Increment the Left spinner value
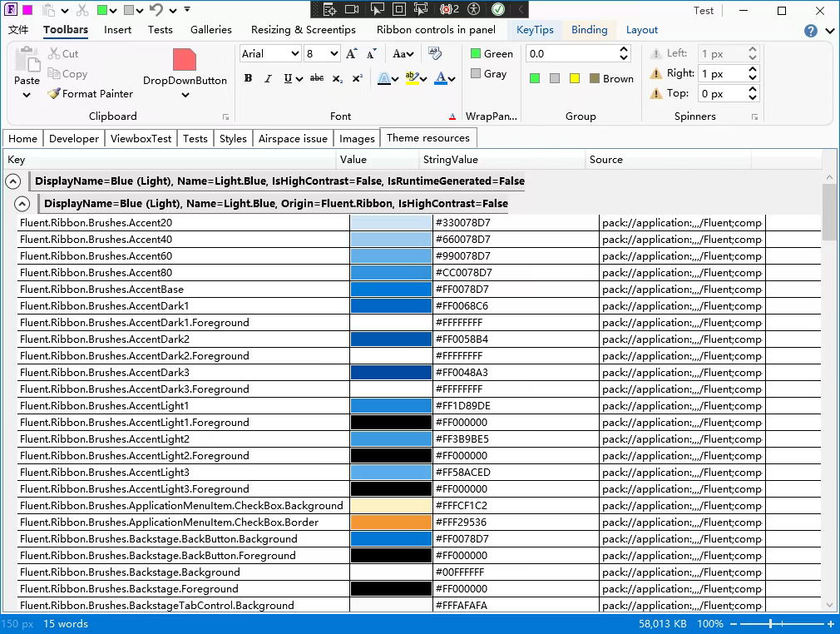The image size is (840, 634). [x=753, y=48]
